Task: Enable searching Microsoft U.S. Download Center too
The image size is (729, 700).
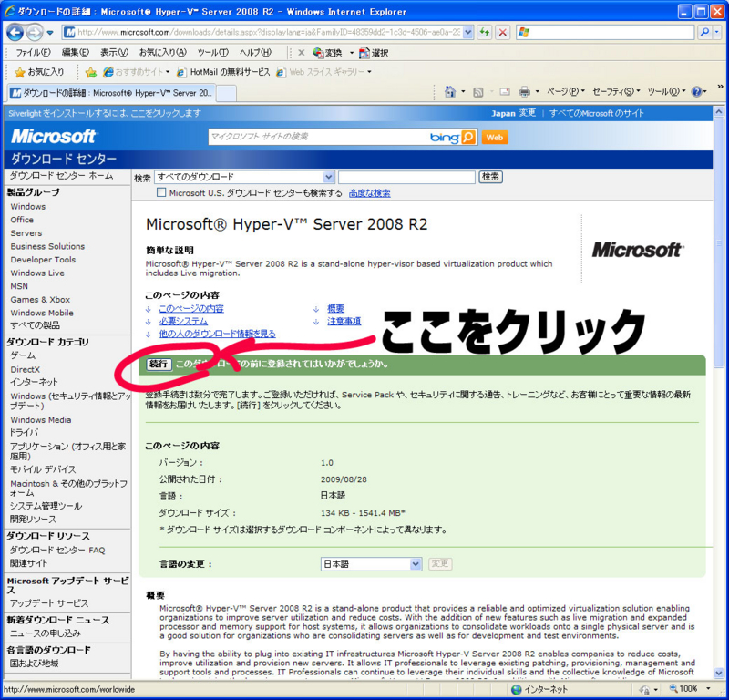Action: point(159,192)
